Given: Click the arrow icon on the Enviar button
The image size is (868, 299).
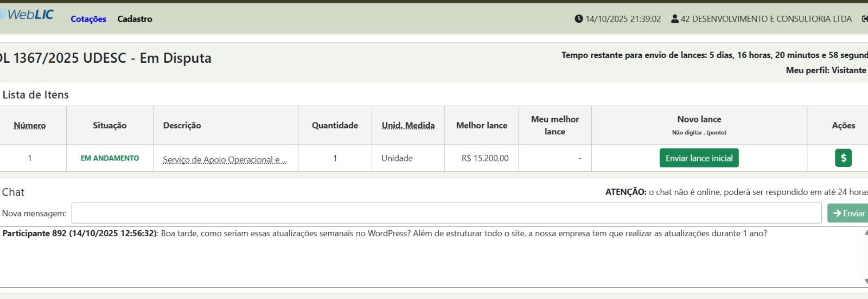Looking at the screenshot, I should [837, 213].
